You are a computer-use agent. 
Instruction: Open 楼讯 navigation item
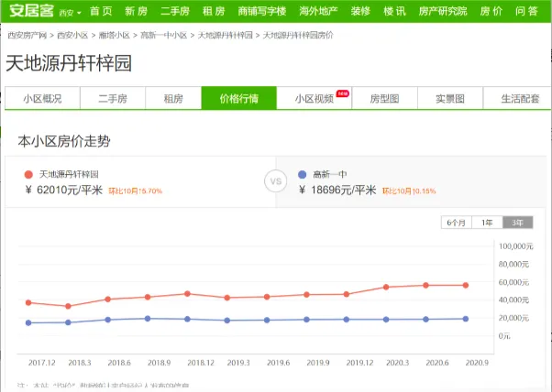pos(394,11)
